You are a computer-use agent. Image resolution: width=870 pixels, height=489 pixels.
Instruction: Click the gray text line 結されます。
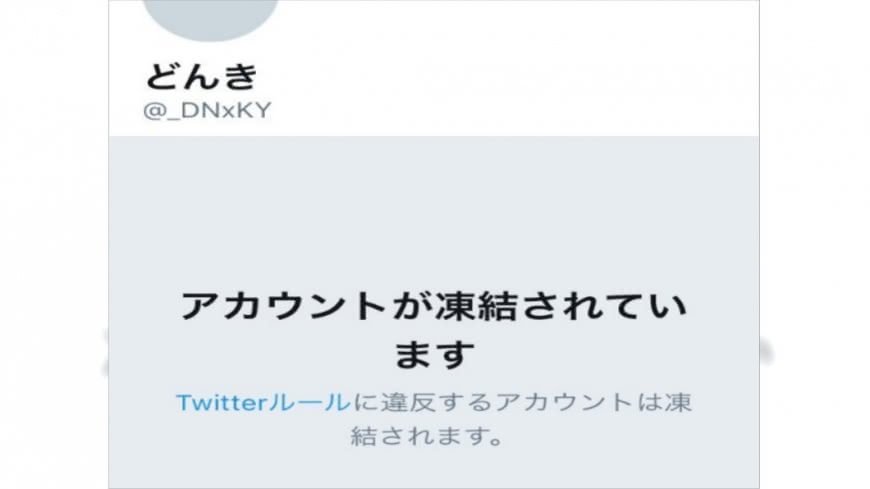click(427, 436)
